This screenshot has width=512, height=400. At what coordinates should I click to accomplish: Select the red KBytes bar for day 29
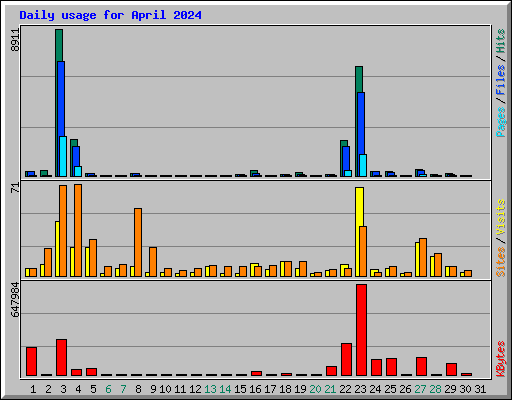click(451, 370)
